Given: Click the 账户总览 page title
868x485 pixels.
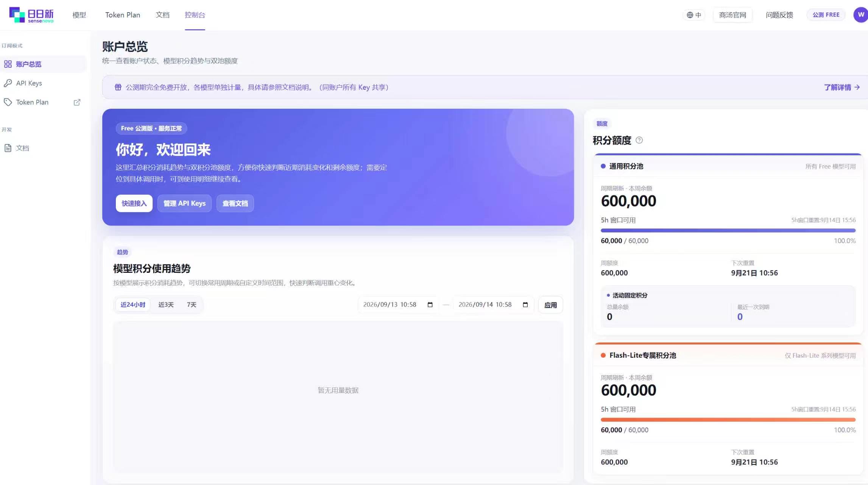Looking at the screenshot, I should (x=125, y=47).
